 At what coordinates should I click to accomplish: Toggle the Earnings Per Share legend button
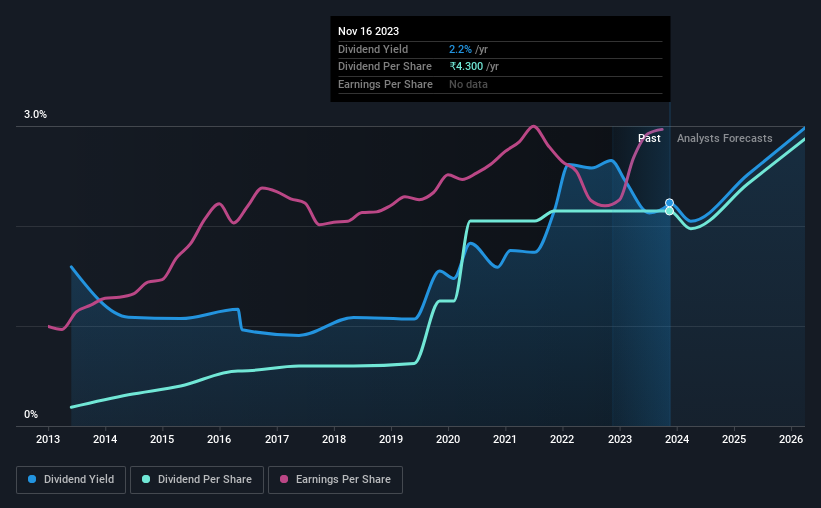(335, 480)
